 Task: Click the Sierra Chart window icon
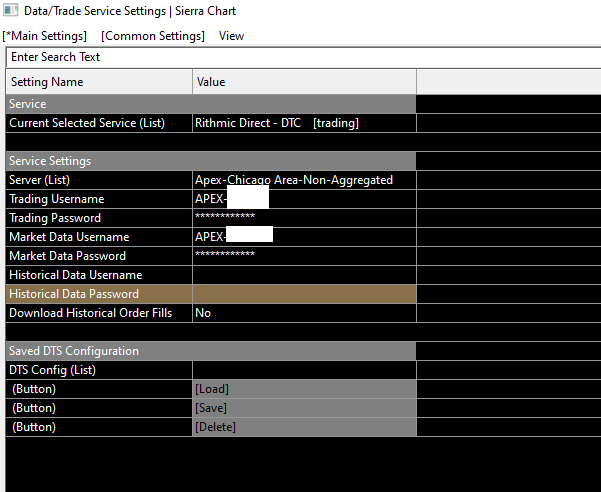click(x=10, y=10)
